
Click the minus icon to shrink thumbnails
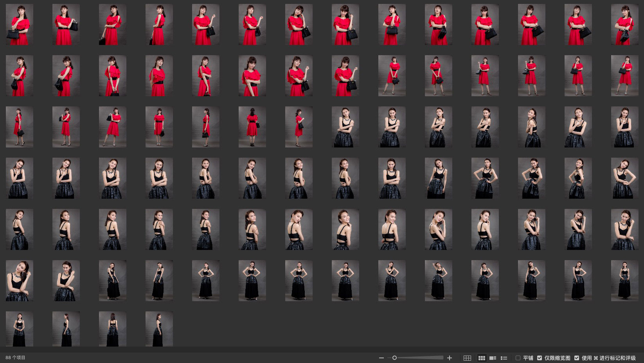tap(381, 358)
